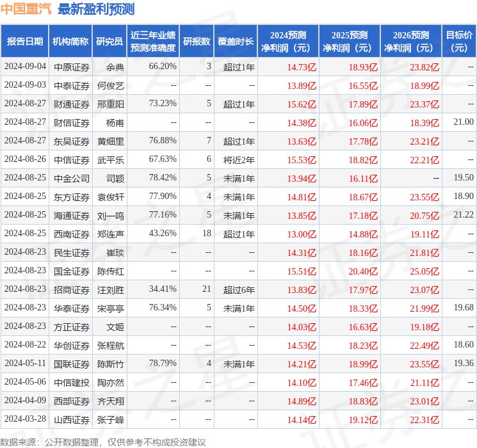Click the 中原证券 institution cell
The width and height of the screenshot is (477, 448).
click(x=72, y=67)
